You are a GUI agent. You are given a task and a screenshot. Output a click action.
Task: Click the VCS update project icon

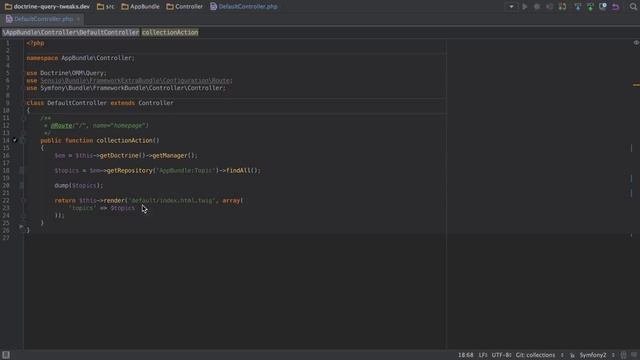(578, 7)
